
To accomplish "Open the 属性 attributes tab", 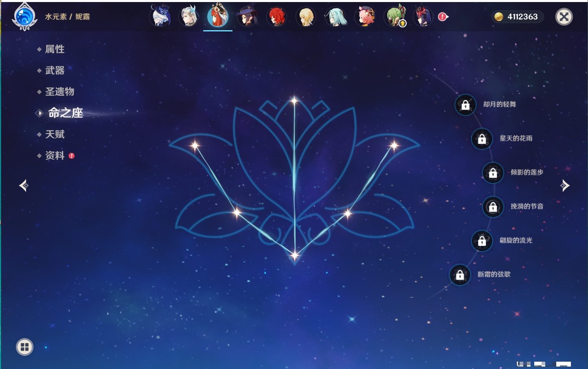I will click(x=55, y=49).
